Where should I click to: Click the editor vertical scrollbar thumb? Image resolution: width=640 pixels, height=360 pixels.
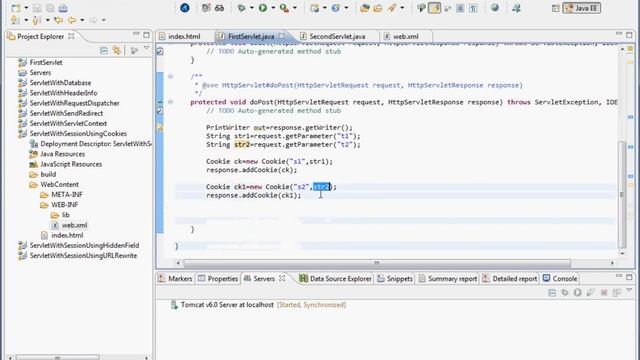pos(622,194)
